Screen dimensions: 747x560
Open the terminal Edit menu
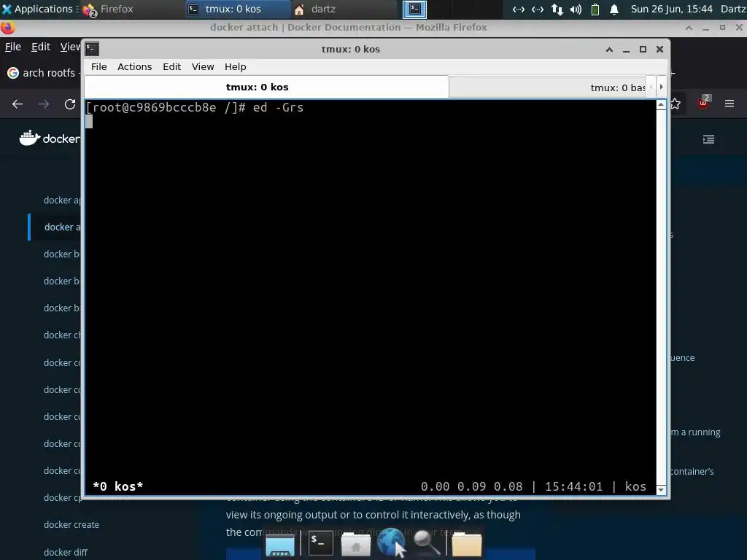171,66
